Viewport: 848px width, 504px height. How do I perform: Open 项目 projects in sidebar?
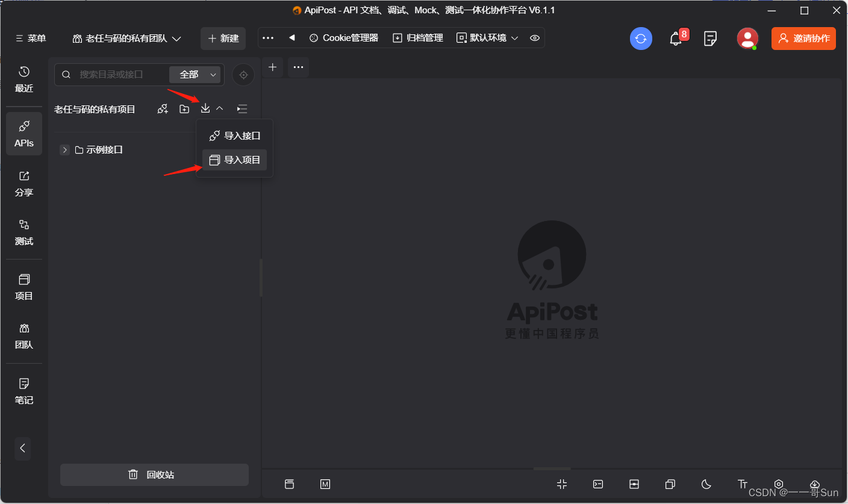24,287
